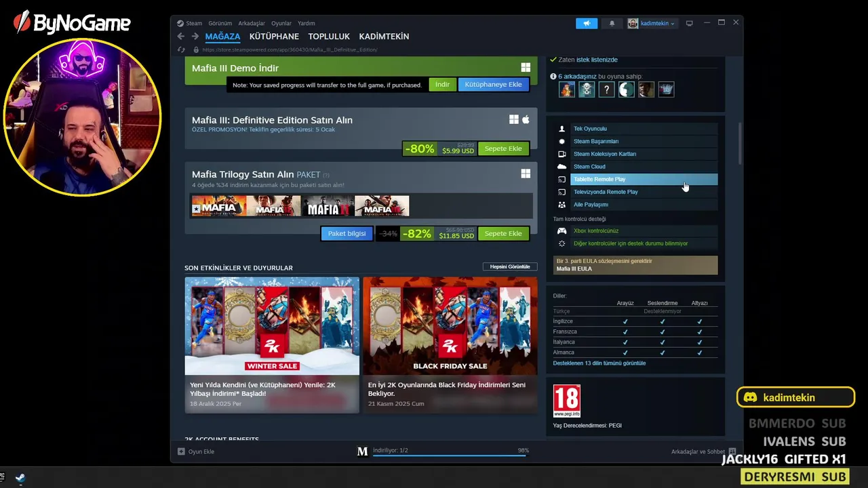Open the Oyunlar menu
The image size is (868, 488).
[x=281, y=23]
